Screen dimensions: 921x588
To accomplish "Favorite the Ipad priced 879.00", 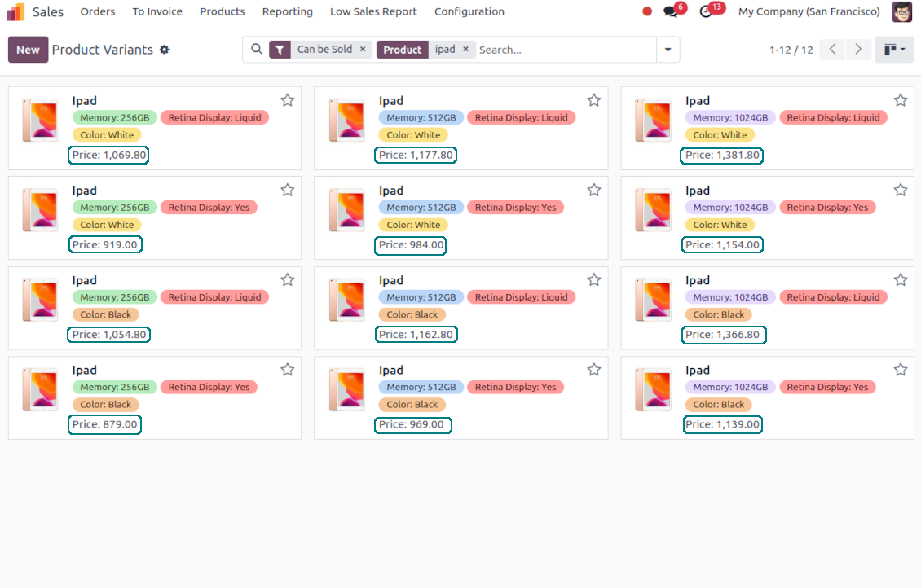I will pyautogui.click(x=287, y=370).
